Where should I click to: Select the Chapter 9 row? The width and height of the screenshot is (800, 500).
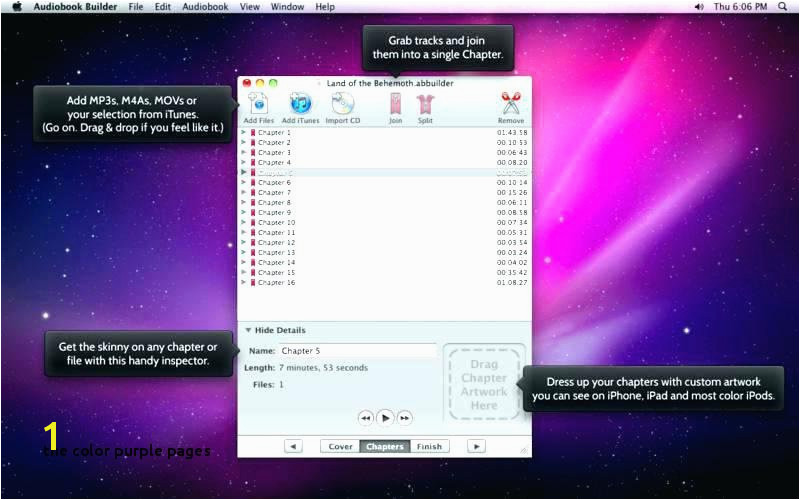[x=384, y=212]
